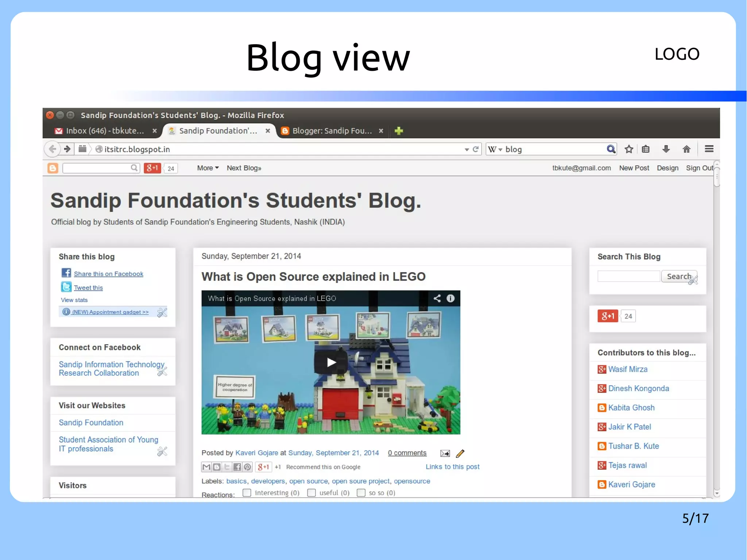The image size is (747, 560).
Task: Click Firefox back navigation arrow
Action: point(53,149)
